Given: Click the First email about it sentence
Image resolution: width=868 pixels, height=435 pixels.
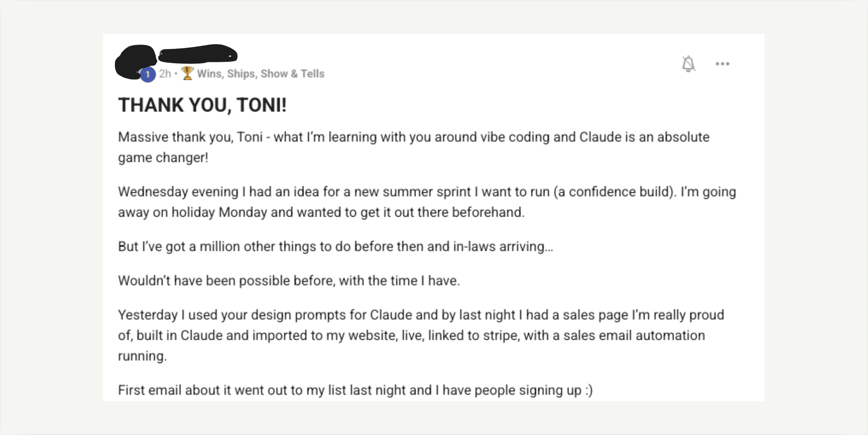Looking at the screenshot, I should pos(355,390).
